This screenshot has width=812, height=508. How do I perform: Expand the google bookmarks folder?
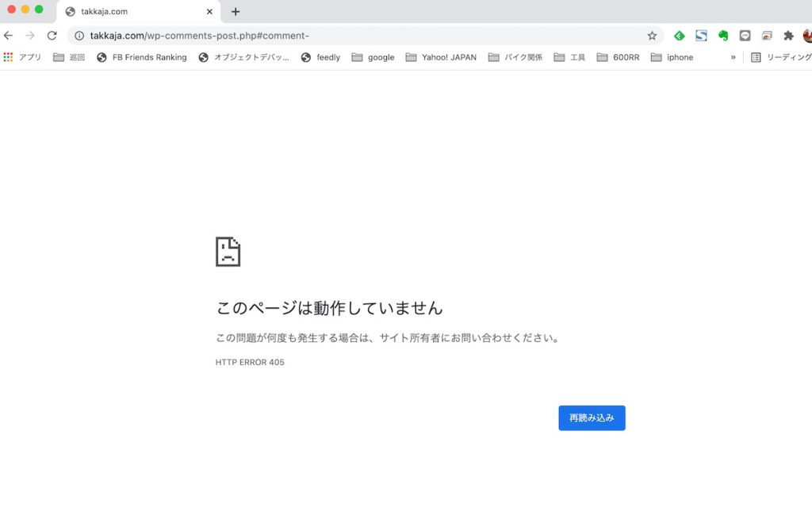click(373, 57)
